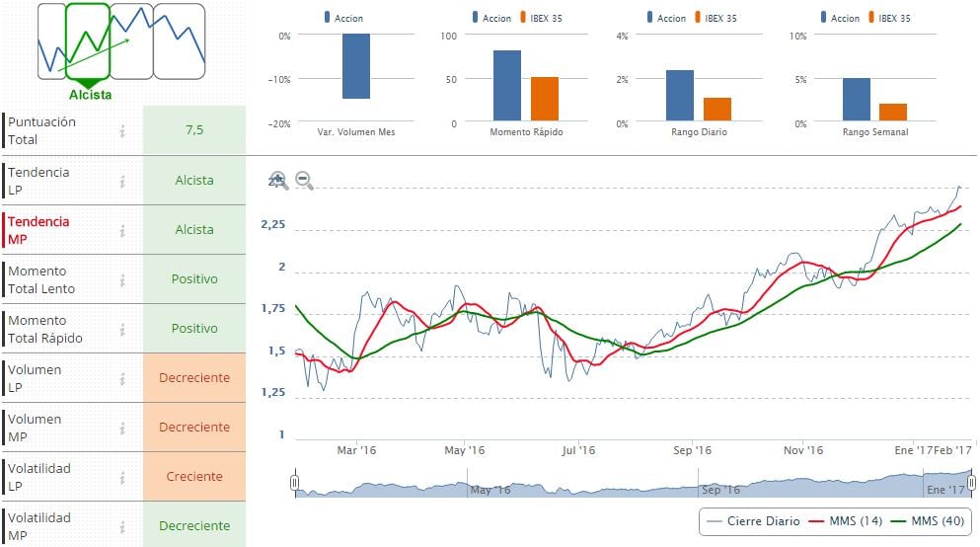Click the green Alcista label under pattern
This screenshot has height=547, width=980.
[x=90, y=95]
